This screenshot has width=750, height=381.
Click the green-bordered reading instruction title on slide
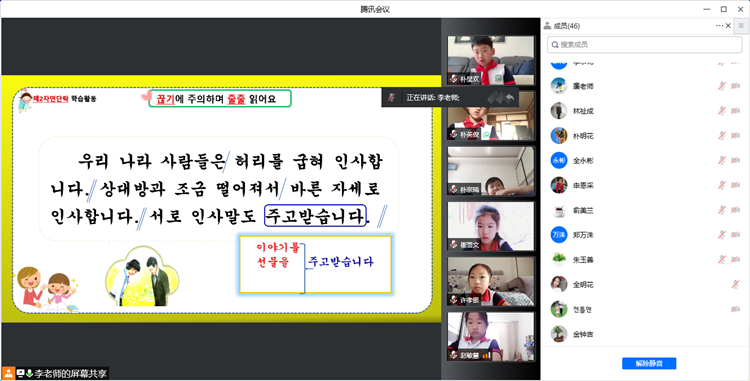[220, 99]
